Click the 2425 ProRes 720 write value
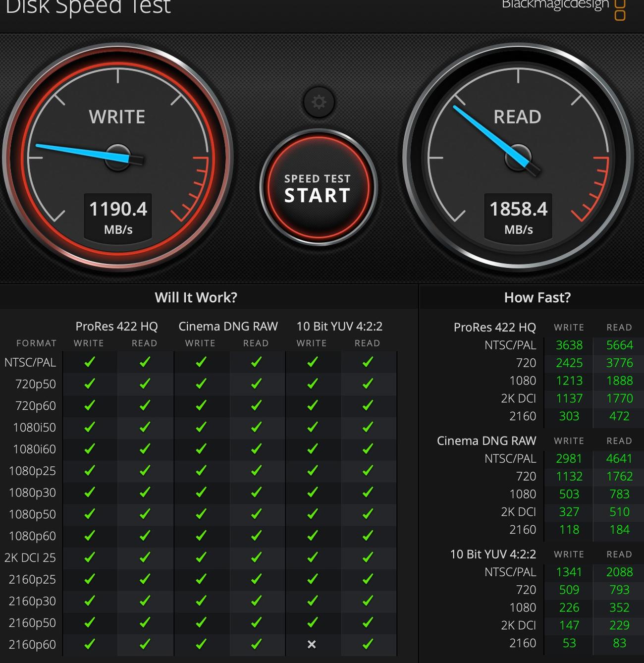 coord(569,363)
